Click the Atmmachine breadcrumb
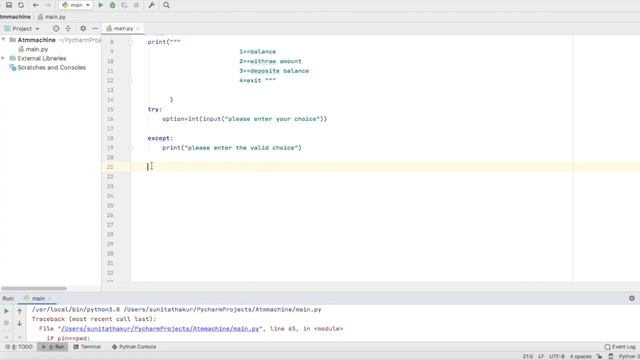Screen dimensions: 640x360 click(x=15, y=17)
